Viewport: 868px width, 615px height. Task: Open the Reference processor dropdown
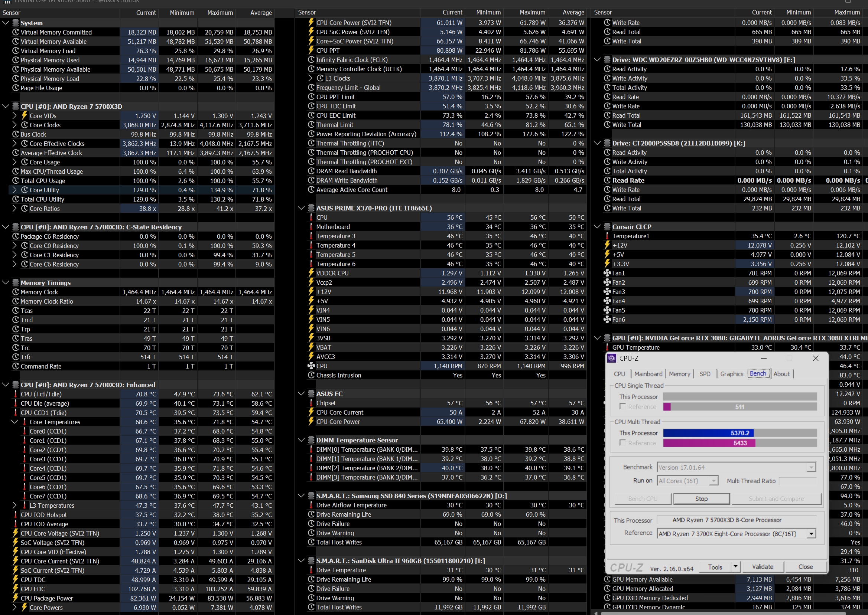click(x=811, y=534)
